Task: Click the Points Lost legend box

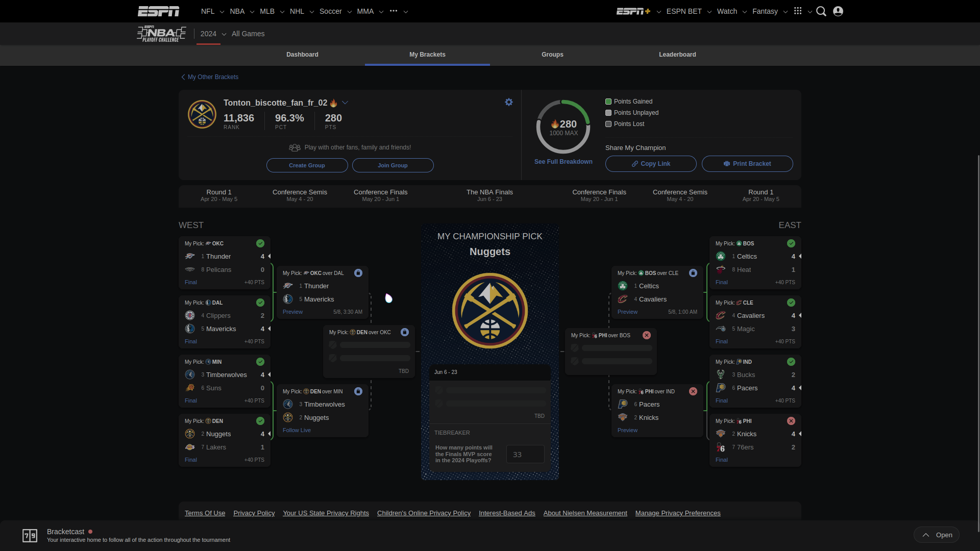Action: [608, 124]
